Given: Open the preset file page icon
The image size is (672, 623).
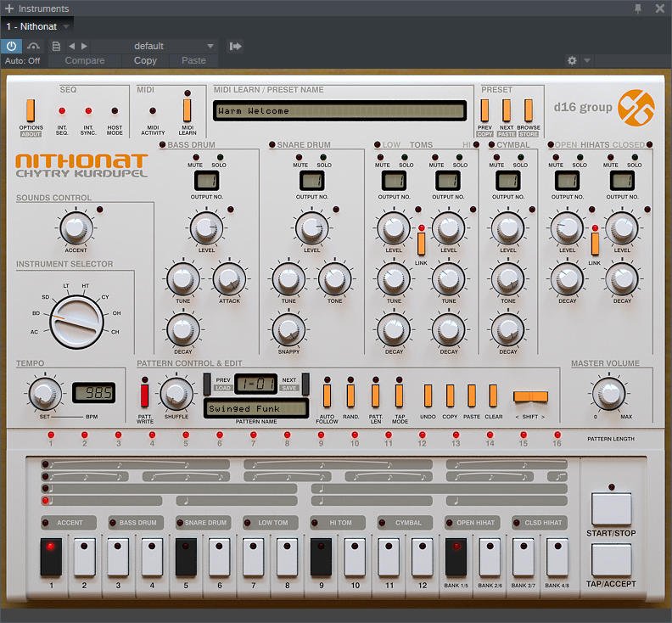Looking at the screenshot, I should click(56, 46).
